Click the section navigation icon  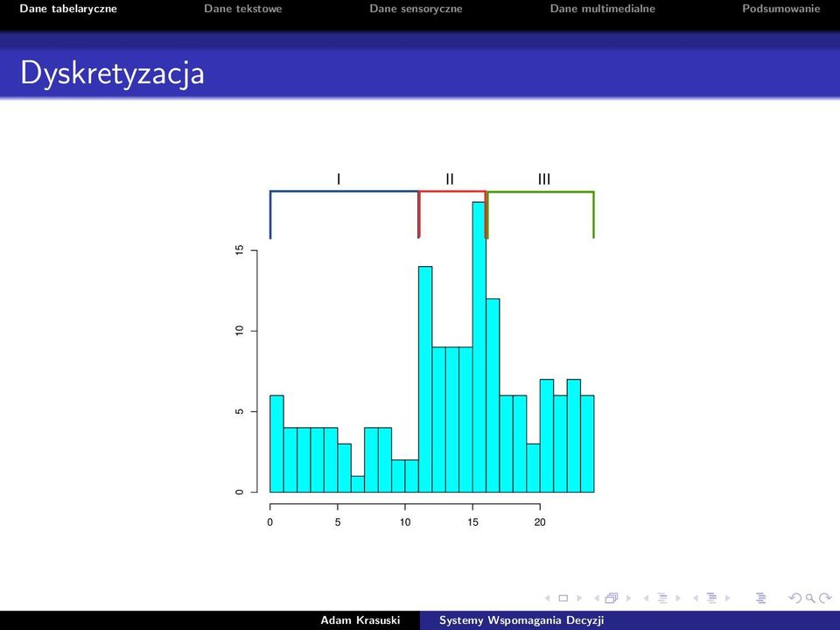coord(711,598)
